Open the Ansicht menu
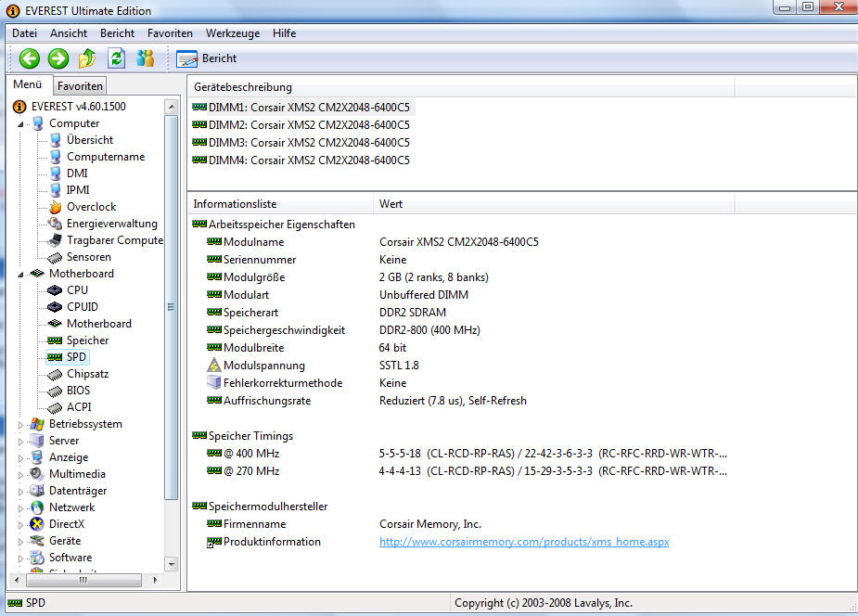The width and height of the screenshot is (858, 616). [69, 33]
